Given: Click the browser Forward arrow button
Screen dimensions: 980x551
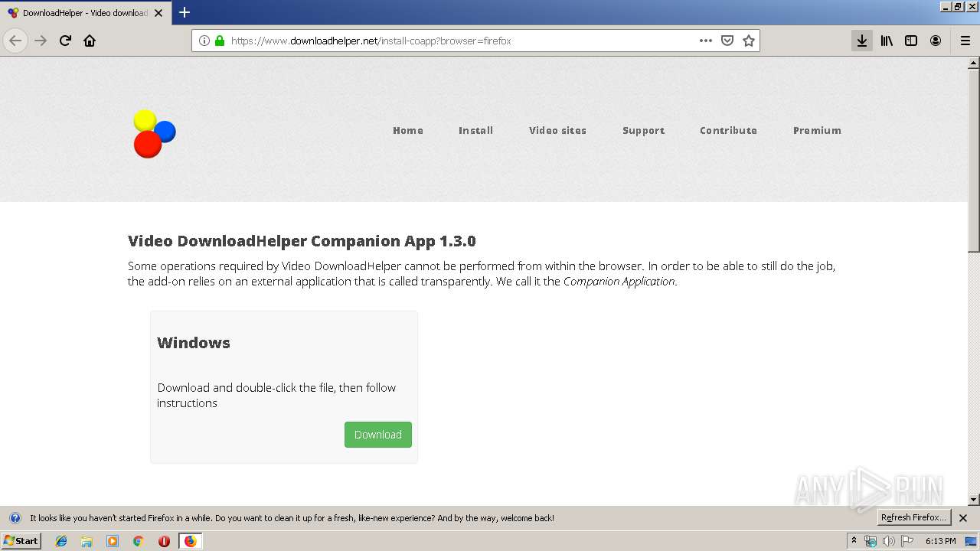Looking at the screenshot, I should pos(41,41).
